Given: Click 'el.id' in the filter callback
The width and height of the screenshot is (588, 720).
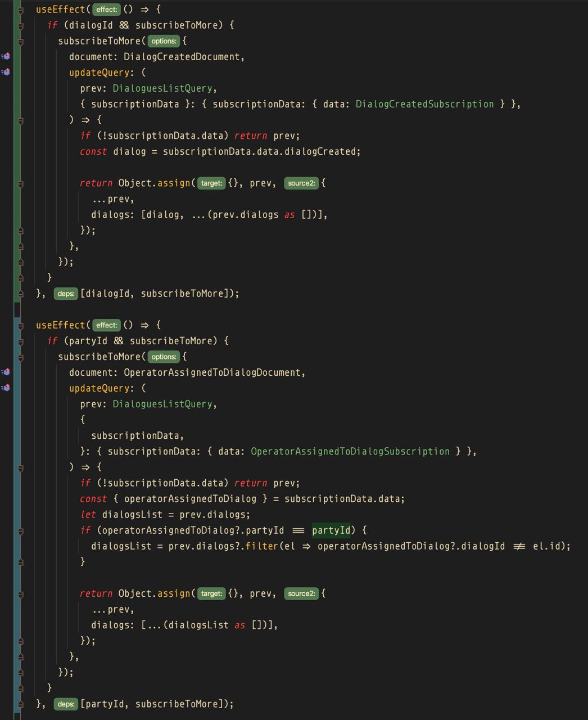Looking at the screenshot, I should click(x=548, y=546).
